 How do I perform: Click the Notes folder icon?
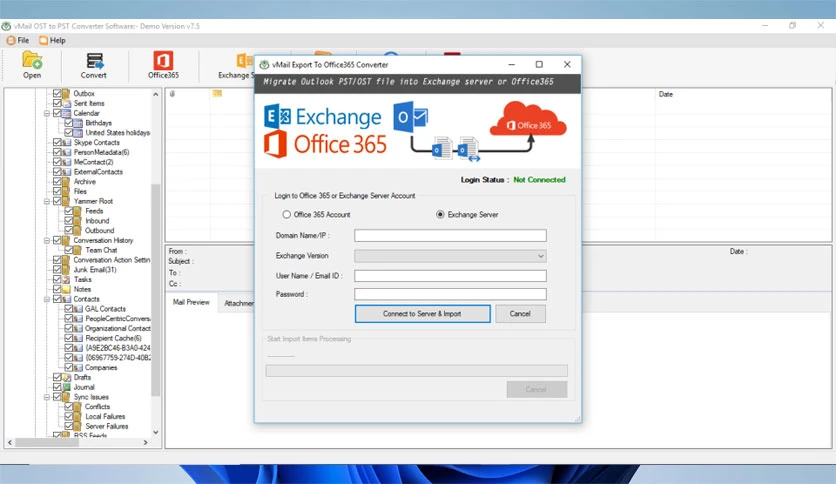tap(66, 289)
